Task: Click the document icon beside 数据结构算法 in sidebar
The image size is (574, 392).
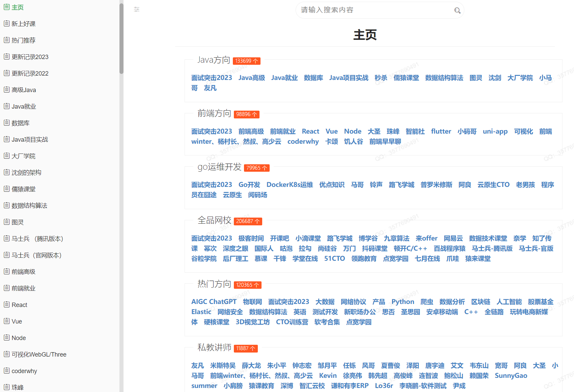Action: tap(6, 205)
